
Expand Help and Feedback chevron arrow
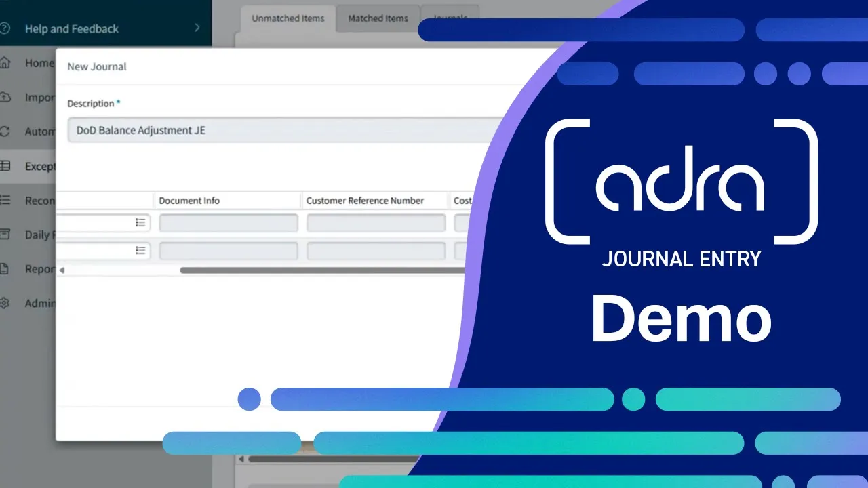point(197,28)
